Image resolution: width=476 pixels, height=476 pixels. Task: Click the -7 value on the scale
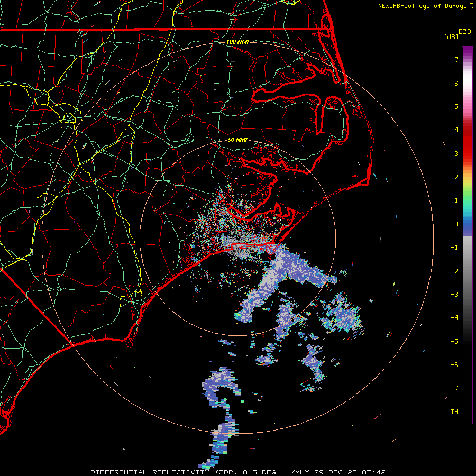pyautogui.click(x=454, y=388)
